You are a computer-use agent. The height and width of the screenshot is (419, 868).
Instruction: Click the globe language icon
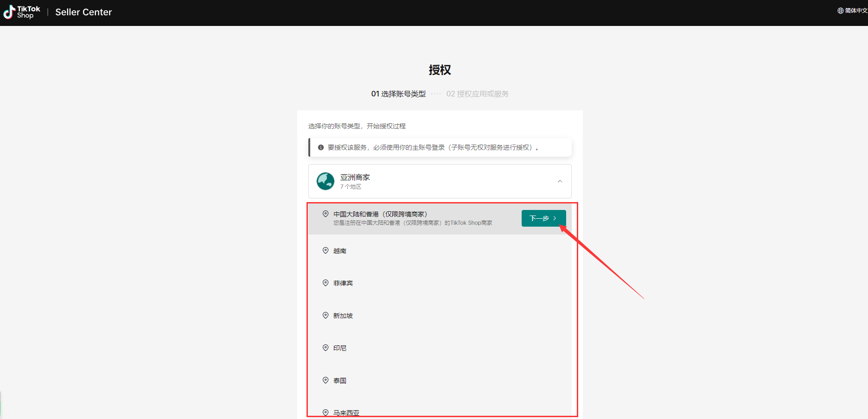840,11
